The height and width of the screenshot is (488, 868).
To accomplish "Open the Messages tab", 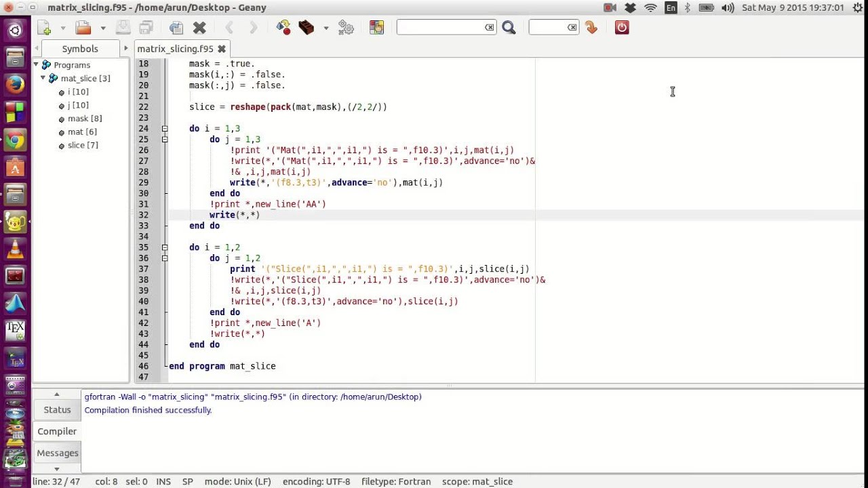I will click(x=57, y=453).
